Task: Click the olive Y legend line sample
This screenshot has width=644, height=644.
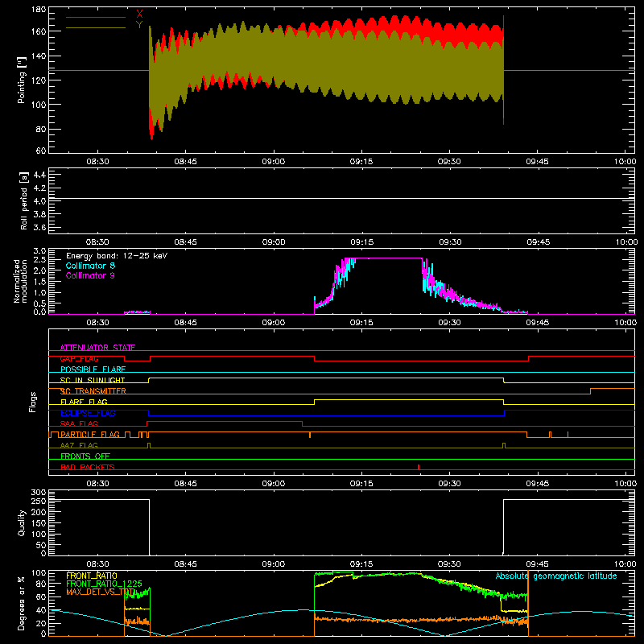Action: (x=96, y=27)
